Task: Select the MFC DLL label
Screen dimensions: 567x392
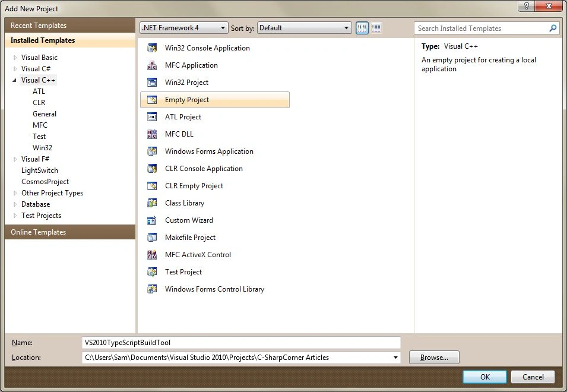Action: click(179, 134)
